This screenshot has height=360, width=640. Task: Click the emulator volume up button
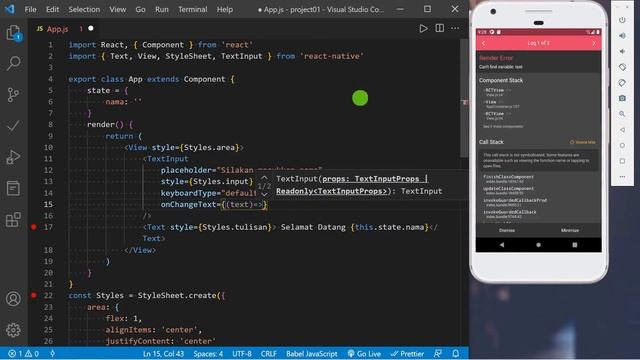622,36
